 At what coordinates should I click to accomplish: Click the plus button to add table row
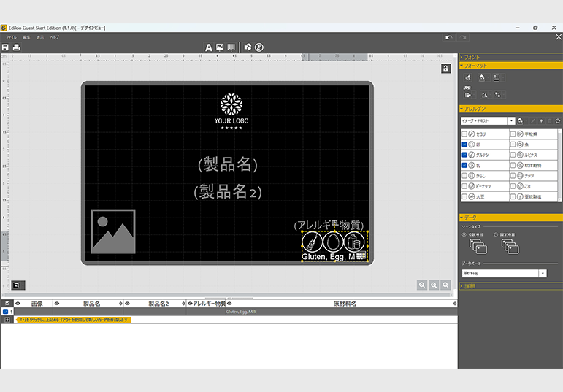(x=7, y=320)
